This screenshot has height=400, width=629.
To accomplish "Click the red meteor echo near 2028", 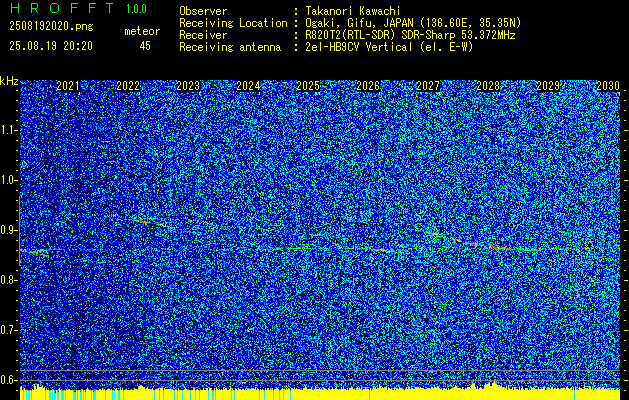I will 485,246.
